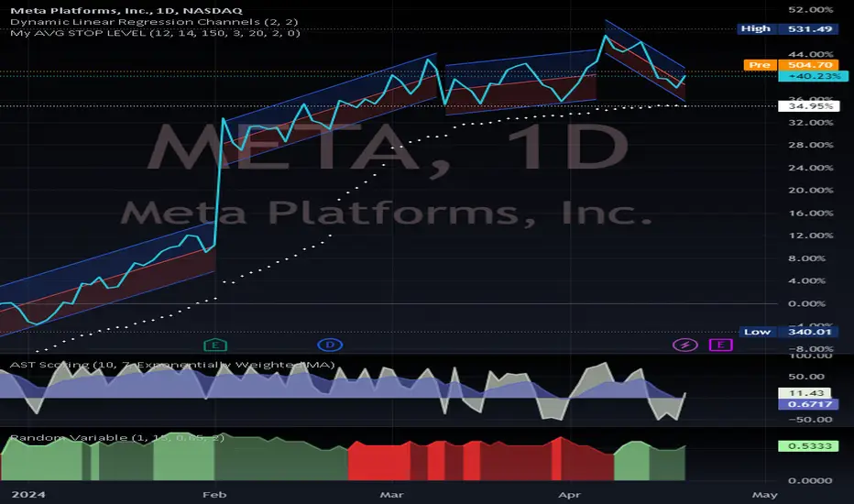Click the High 531.49 price label
The width and height of the screenshot is (854, 504).
pos(787,29)
